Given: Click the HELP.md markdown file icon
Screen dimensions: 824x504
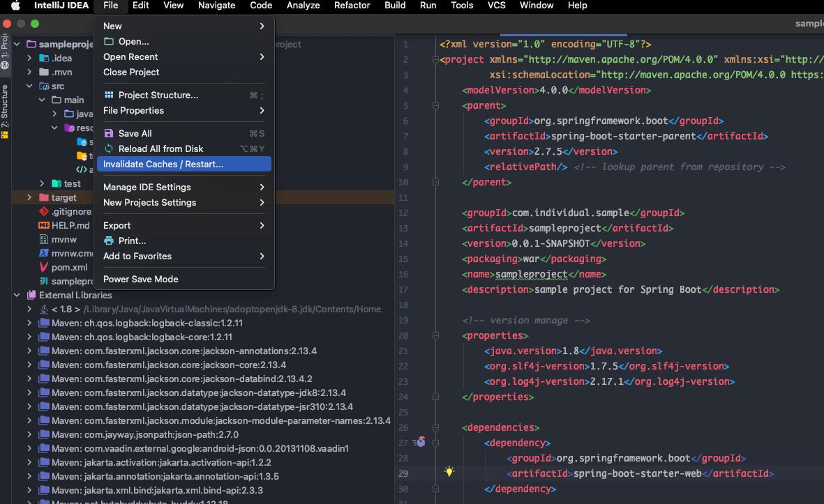Looking at the screenshot, I should pos(44,225).
